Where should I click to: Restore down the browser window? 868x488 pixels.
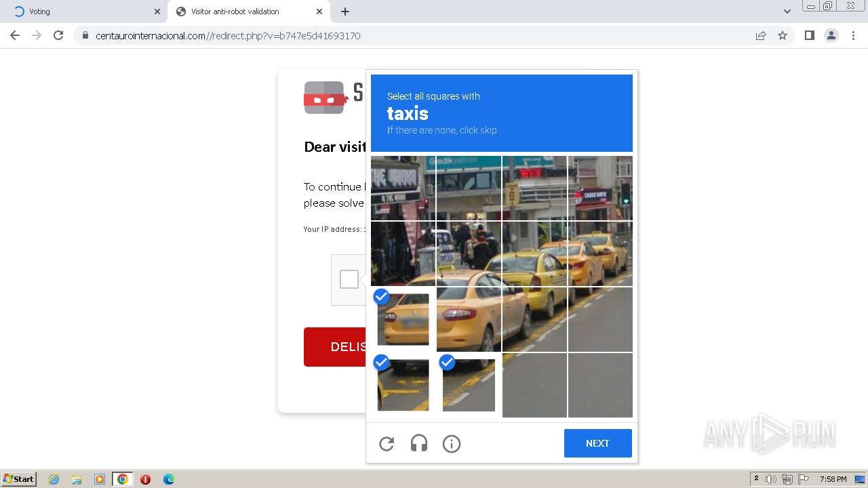pos(828,5)
